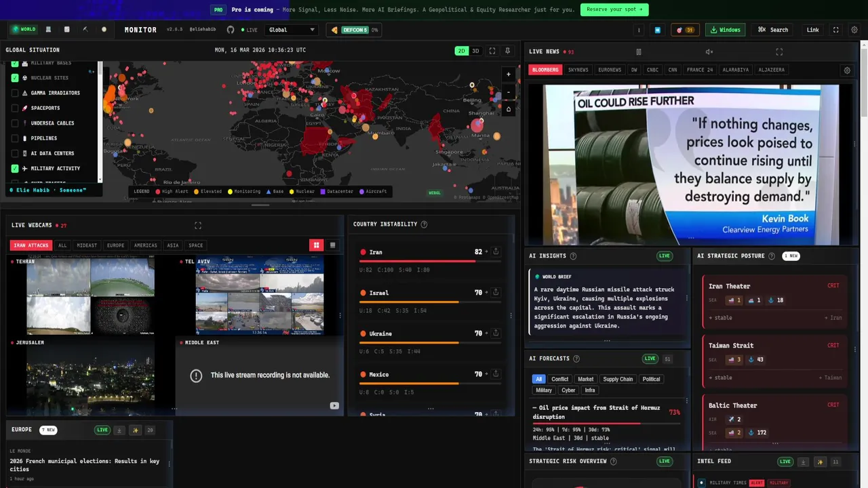868x488 pixels.
Task: Select the ALJAZEERA channel tab
Action: [771, 70]
